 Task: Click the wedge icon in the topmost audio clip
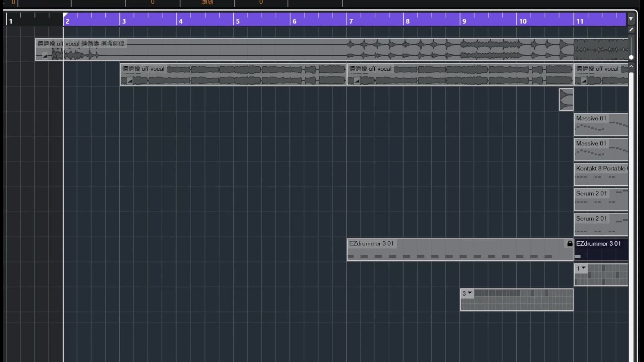pos(45,56)
